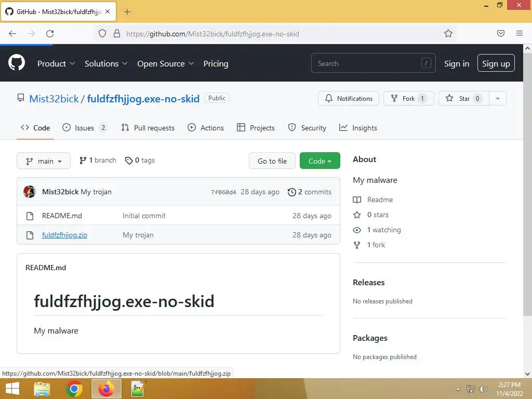View the 0 tags link
The image size is (532, 399).
point(140,160)
